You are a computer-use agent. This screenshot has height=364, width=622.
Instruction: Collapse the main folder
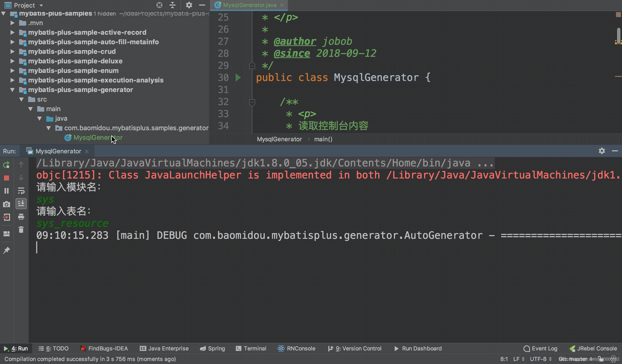(31, 109)
